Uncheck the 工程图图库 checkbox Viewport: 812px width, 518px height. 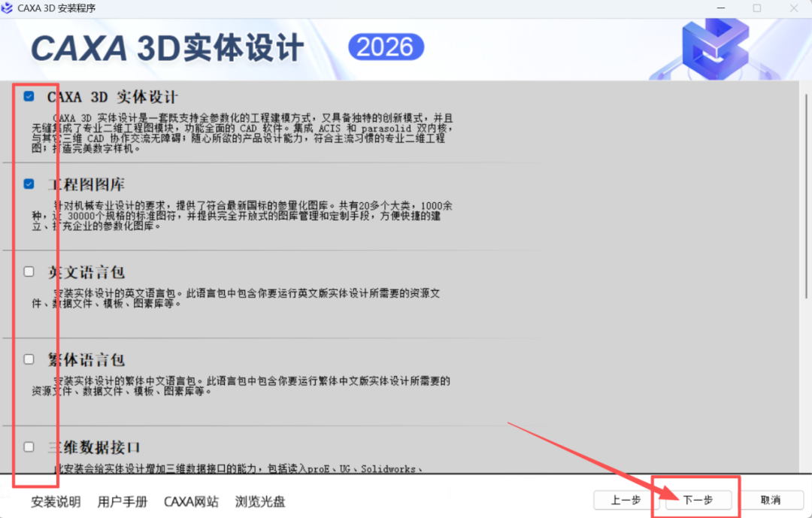click(x=29, y=184)
